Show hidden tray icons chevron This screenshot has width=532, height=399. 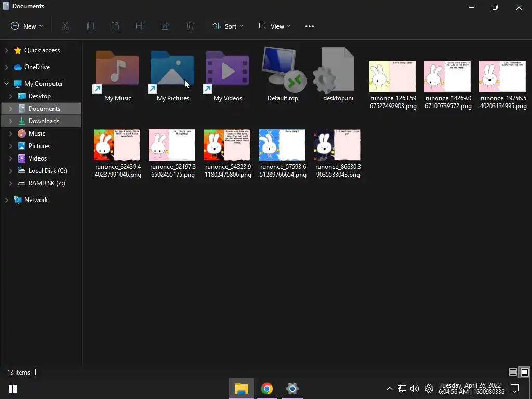pos(390,389)
